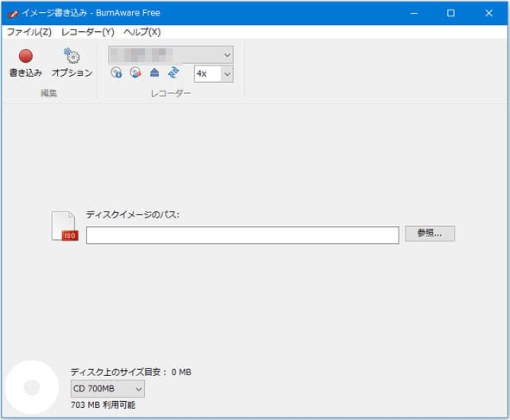The height and width of the screenshot is (420, 510).
Task: Close the BurnAware Free window
Action: [x=488, y=13]
